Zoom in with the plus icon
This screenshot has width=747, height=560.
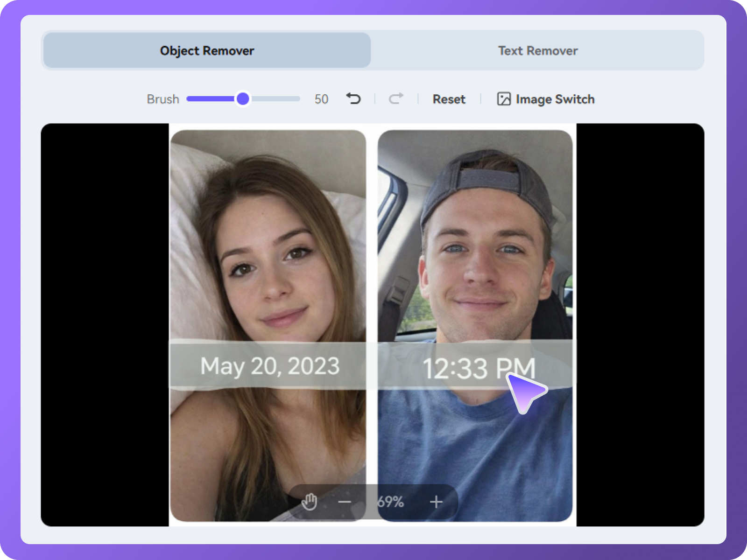[436, 502]
